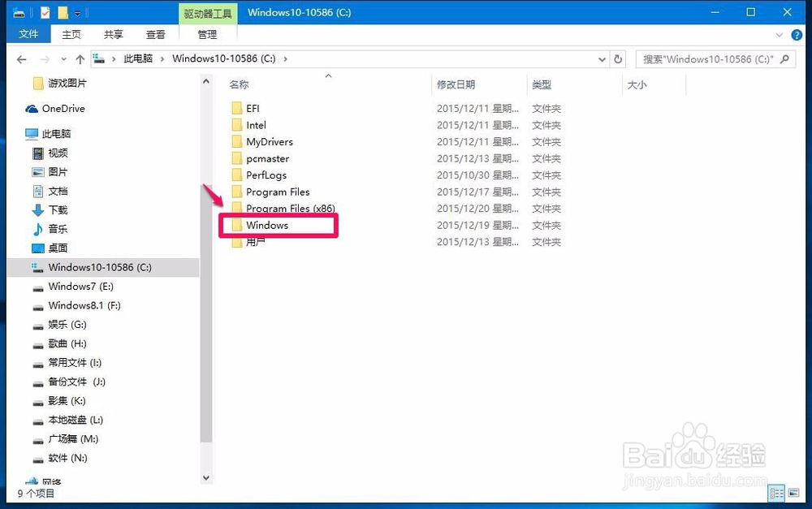Screen dimensions: 812x509
Task: Switch to the 管理 ribbon tab
Action: tap(207, 34)
